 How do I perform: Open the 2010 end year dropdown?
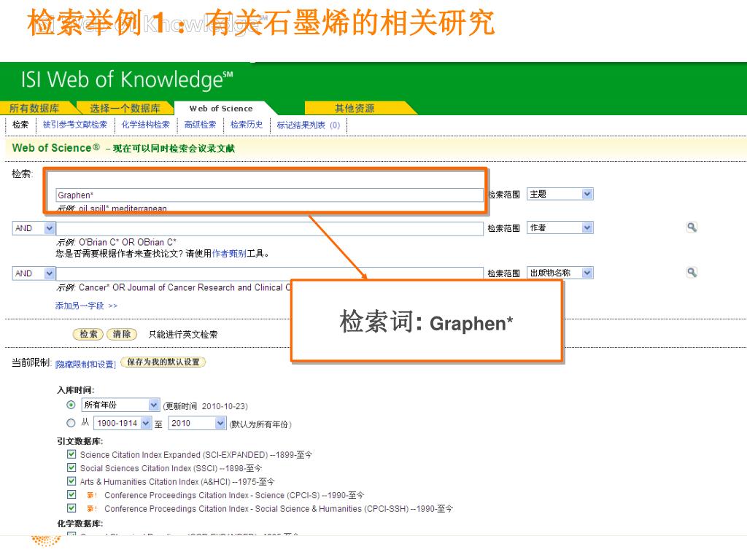coord(197,423)
